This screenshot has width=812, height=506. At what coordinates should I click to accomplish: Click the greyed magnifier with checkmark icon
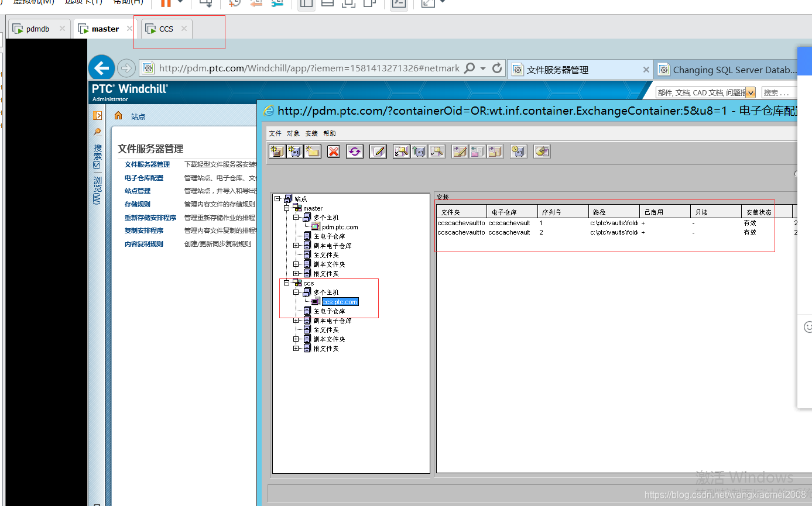pos(437,152)
